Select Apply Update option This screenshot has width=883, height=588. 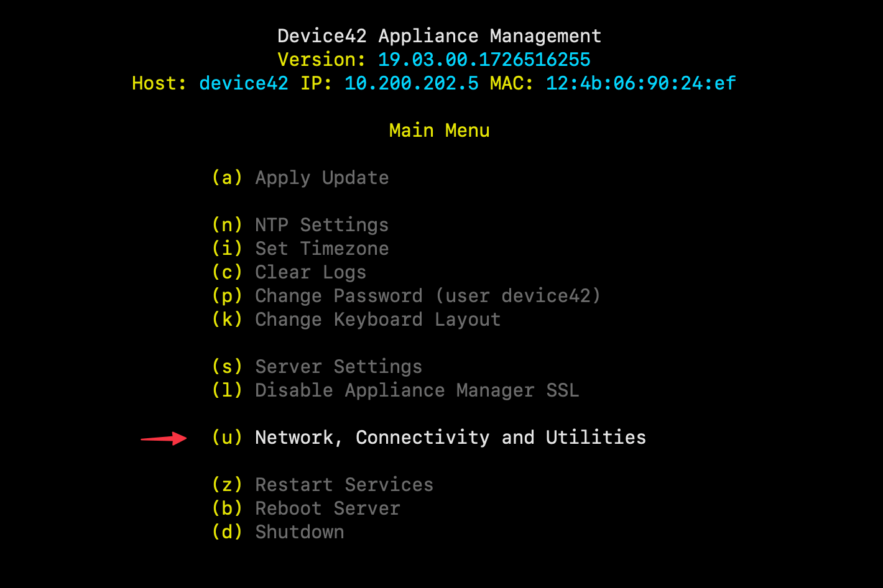click(321, 178)
